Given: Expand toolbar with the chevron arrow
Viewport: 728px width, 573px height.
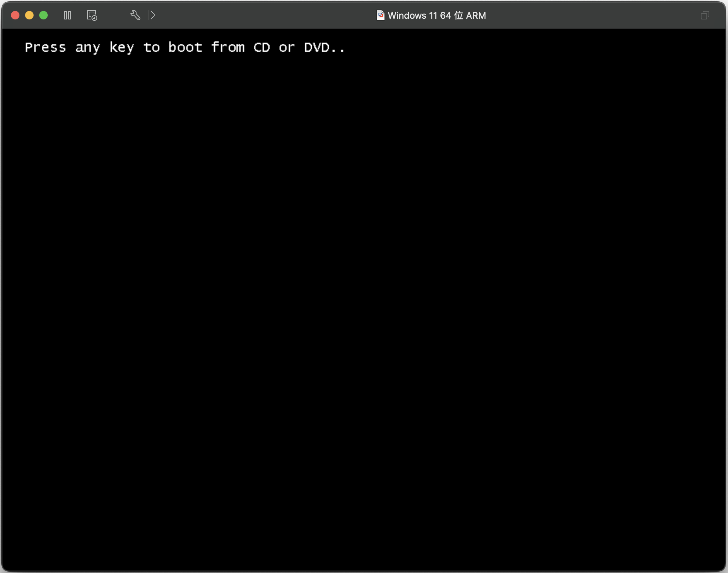Looking at the screenshot, I should tap(153, 15).
